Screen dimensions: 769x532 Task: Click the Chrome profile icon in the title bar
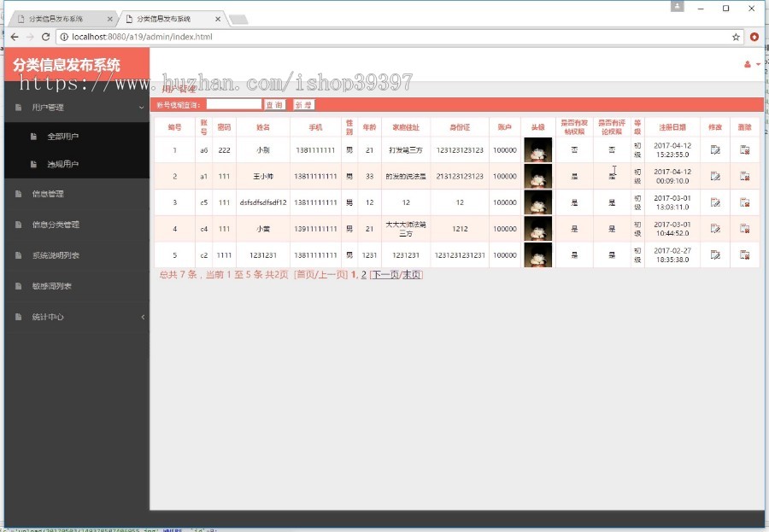tap(678, 6)
